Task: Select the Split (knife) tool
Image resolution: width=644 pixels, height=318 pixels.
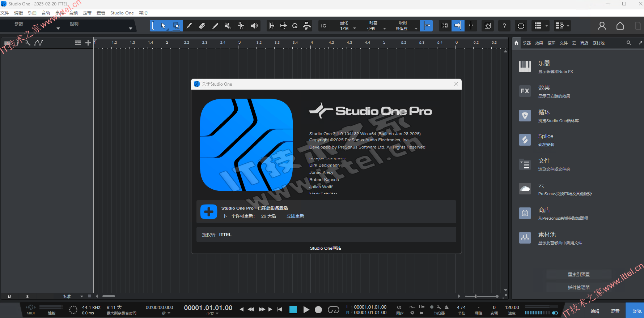Action: pos(189,26)
